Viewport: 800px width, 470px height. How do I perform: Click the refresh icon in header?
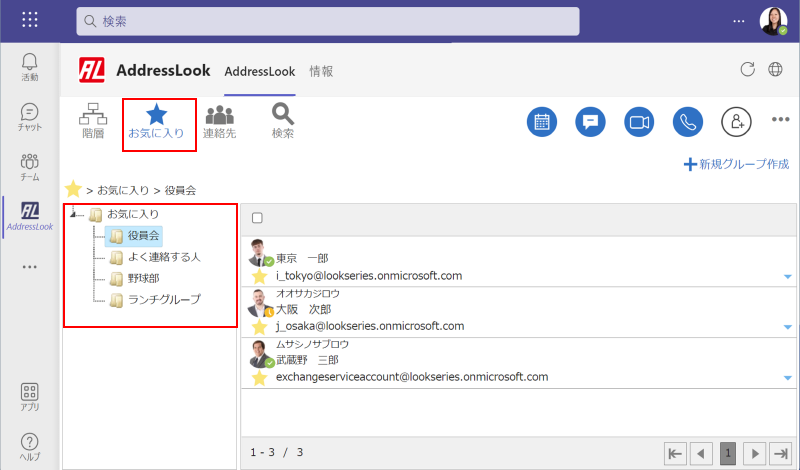coord(746,70)
